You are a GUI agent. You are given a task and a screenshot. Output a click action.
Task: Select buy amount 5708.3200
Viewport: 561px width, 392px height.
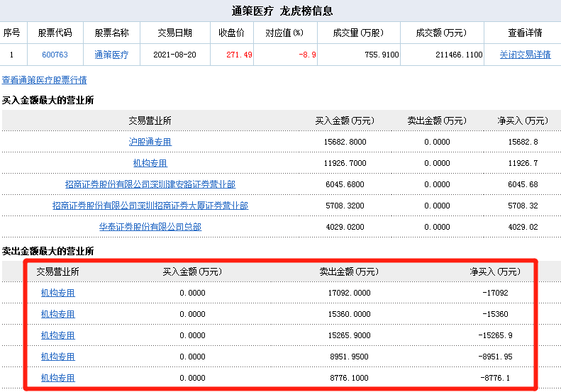point(345,206)
